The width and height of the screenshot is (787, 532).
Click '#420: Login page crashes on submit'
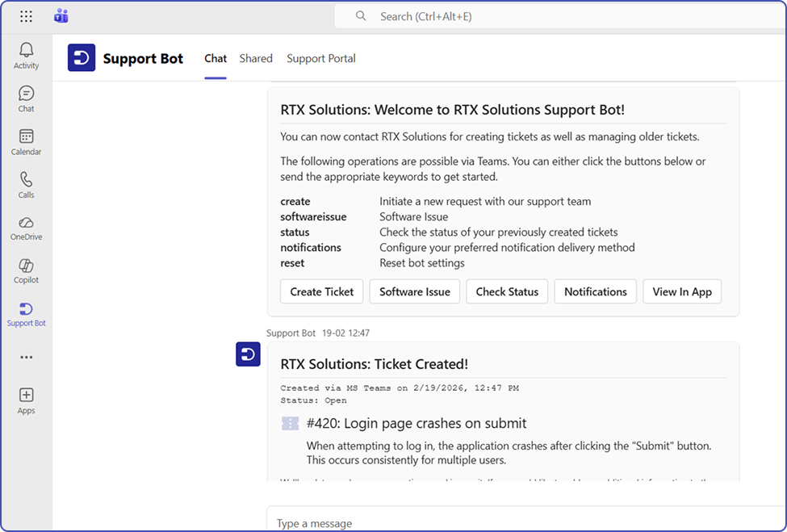[417, 423]
